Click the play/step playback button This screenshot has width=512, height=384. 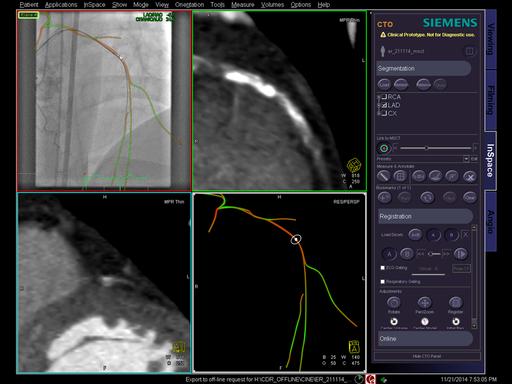coord(461,254)
